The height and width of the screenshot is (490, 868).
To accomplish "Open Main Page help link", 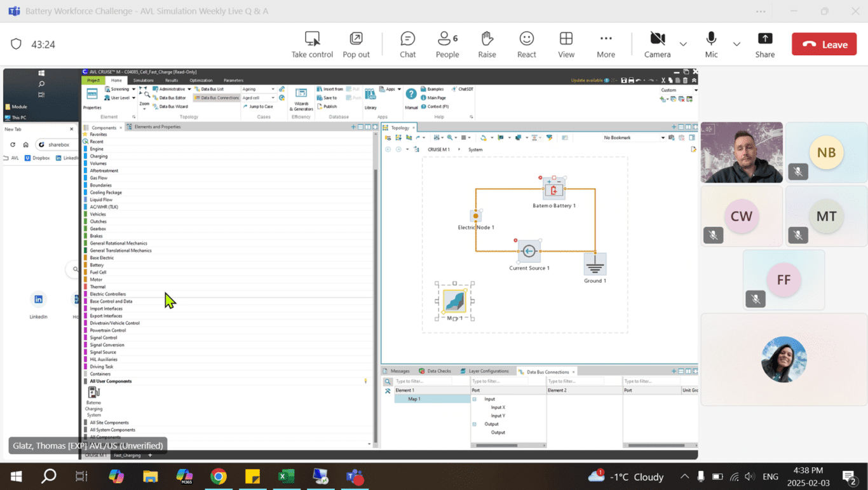I will (x=433, y=98).
